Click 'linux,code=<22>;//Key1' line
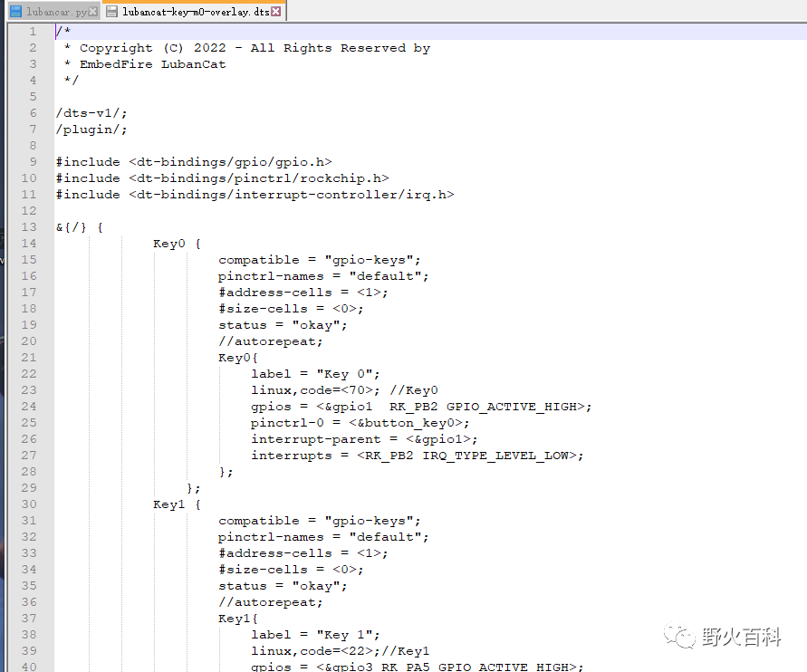 pyautogui.click(x=341, y=651)
